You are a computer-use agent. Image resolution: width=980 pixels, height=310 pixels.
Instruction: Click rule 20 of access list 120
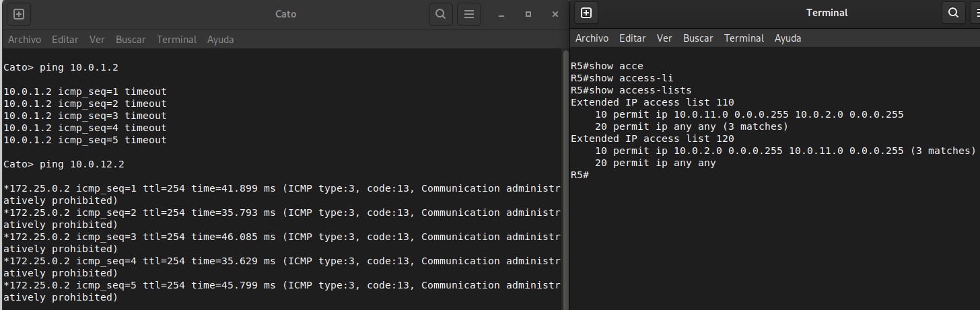coord(655,163)
